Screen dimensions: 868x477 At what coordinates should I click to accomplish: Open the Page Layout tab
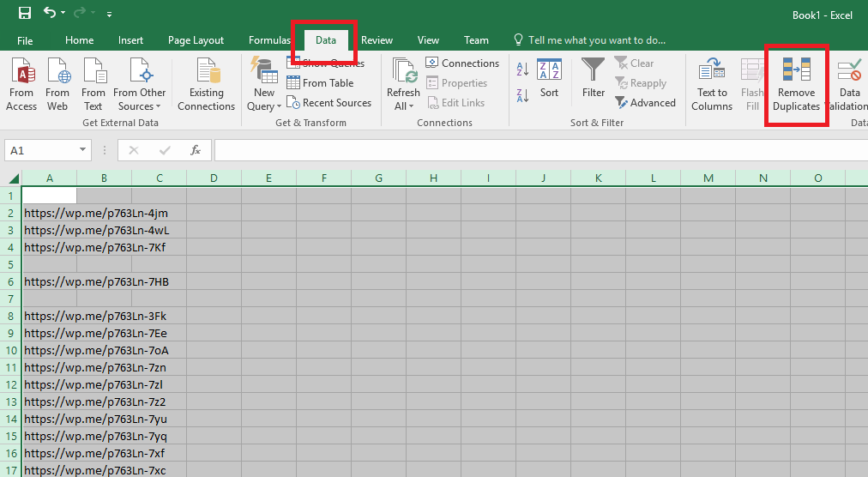(196, 40)
